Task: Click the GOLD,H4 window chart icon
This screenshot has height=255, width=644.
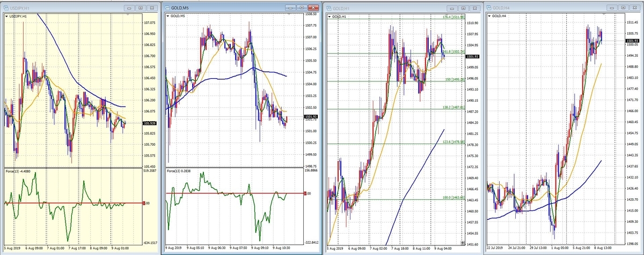Action: [x=488, y=8]
